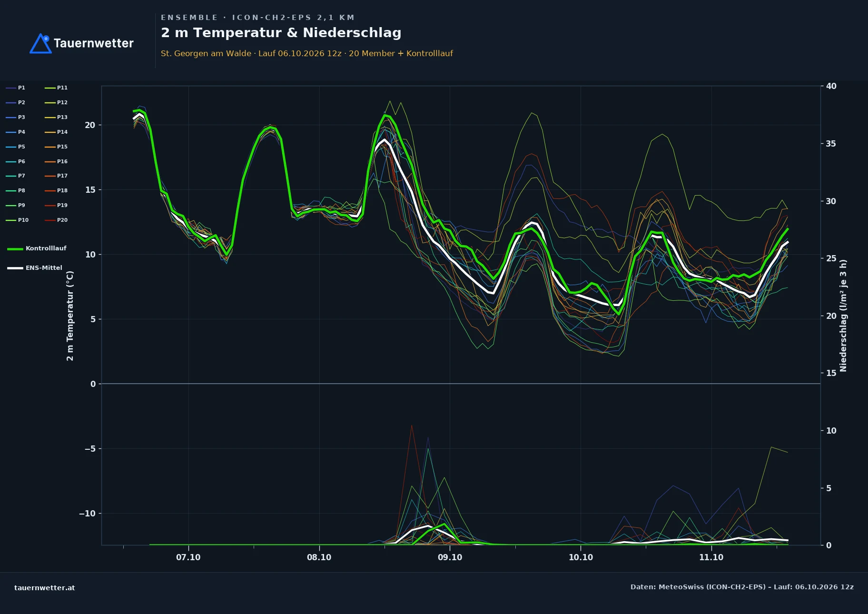
Task: Click the white ENS-Mittel legend line swatch
Action: coord(15,268)
